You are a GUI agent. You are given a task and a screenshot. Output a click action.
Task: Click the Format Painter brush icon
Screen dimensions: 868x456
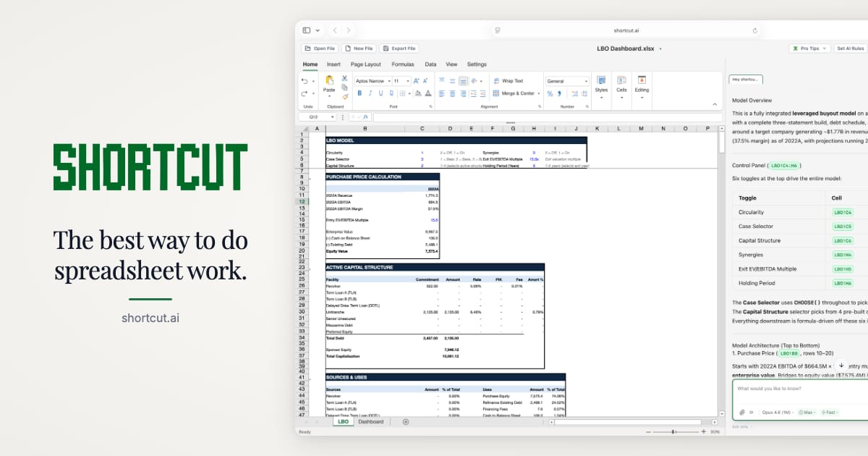(345, 96)
